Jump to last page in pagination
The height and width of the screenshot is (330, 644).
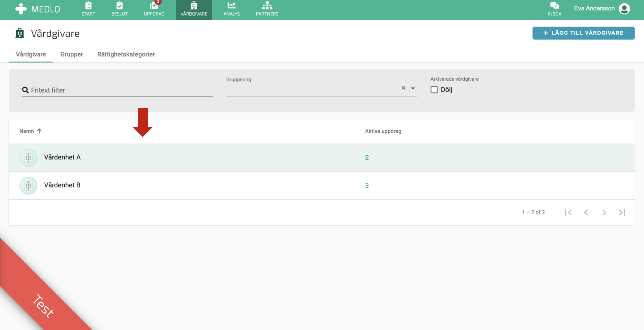coord(622,213)
